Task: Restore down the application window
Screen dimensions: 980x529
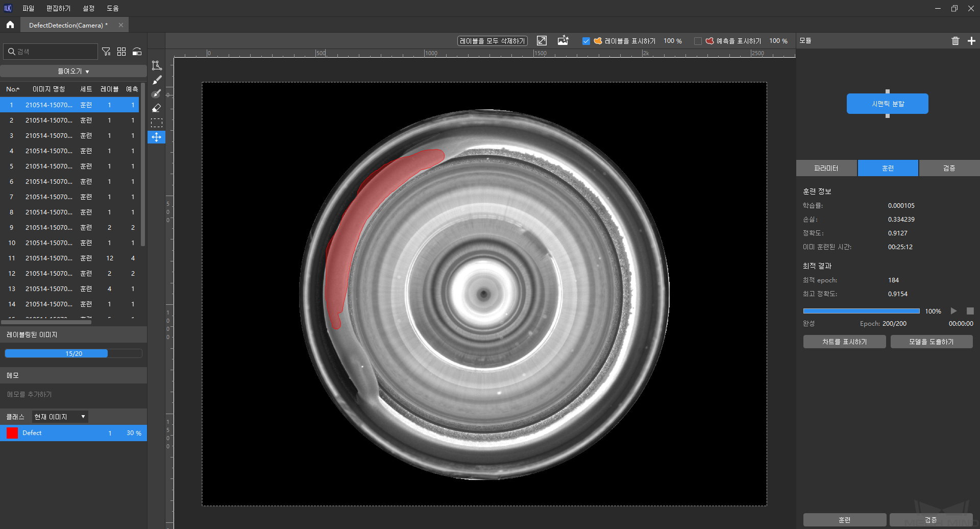Action: pyautogui.click(x=954, y=8)
